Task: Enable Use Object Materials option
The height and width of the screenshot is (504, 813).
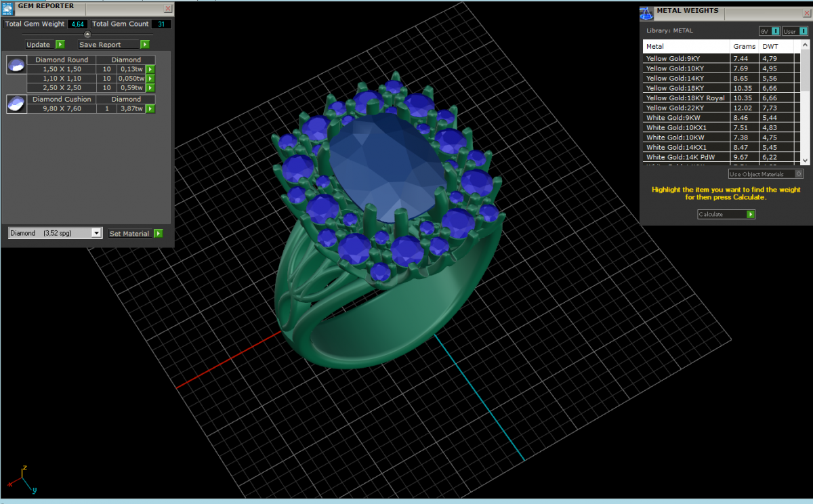Action: click(799, 174)
